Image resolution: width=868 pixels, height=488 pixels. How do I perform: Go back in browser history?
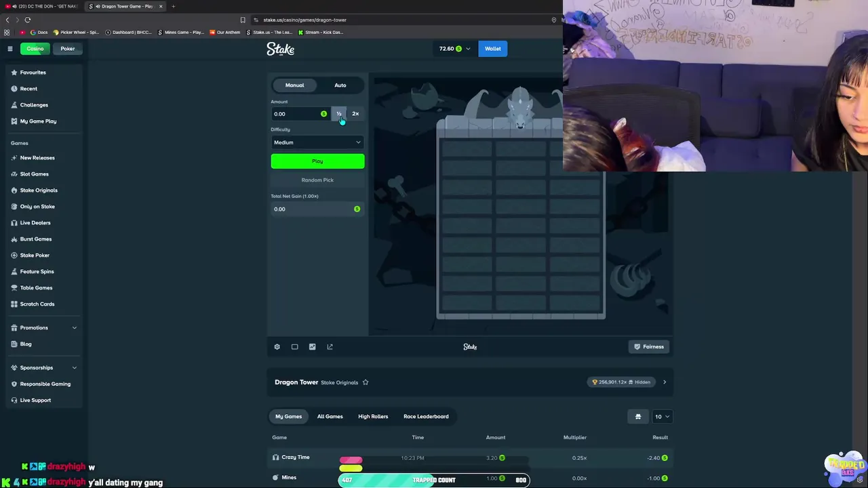(x=7, y=20)
